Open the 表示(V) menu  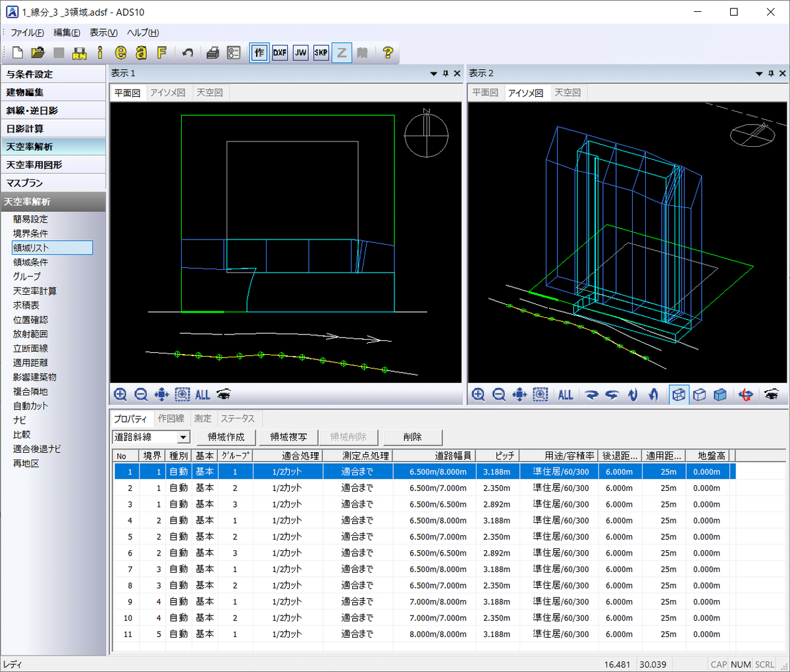pos(103,32)
